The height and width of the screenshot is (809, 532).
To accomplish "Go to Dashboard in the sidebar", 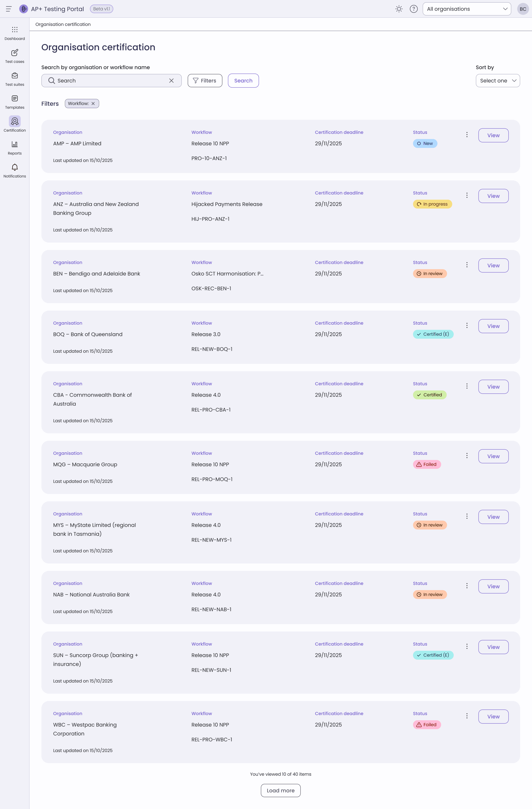I will pos(15,33).
